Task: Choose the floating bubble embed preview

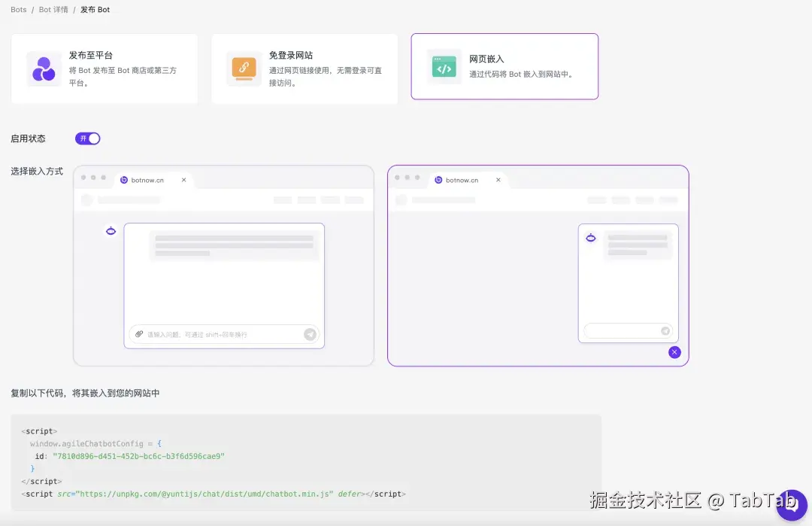Action: point(538,266)
